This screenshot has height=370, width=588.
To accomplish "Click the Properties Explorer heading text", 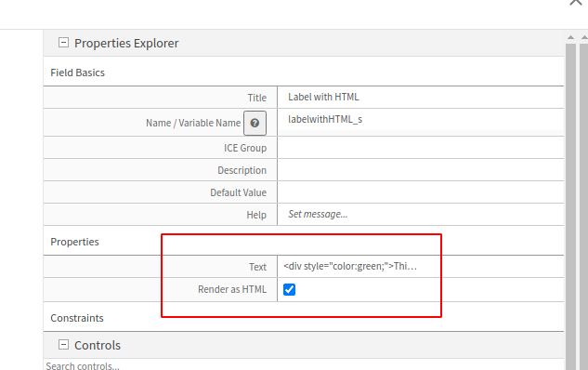I will click(x=126, y=43).
